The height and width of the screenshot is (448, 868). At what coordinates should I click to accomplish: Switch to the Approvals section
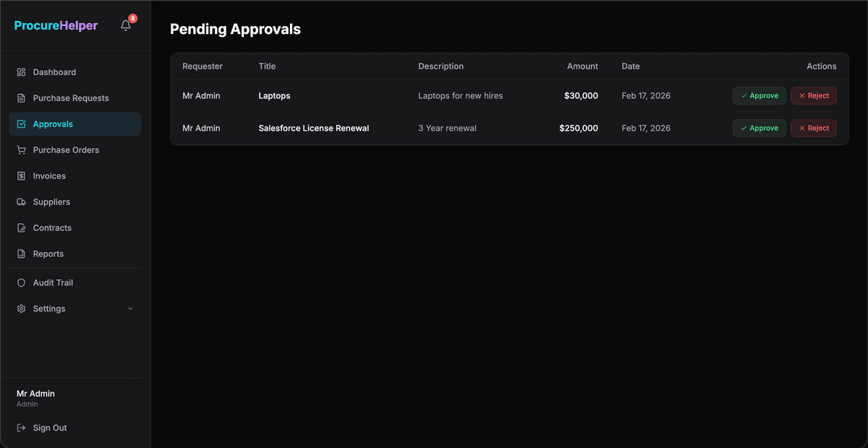tap(54, 124)
